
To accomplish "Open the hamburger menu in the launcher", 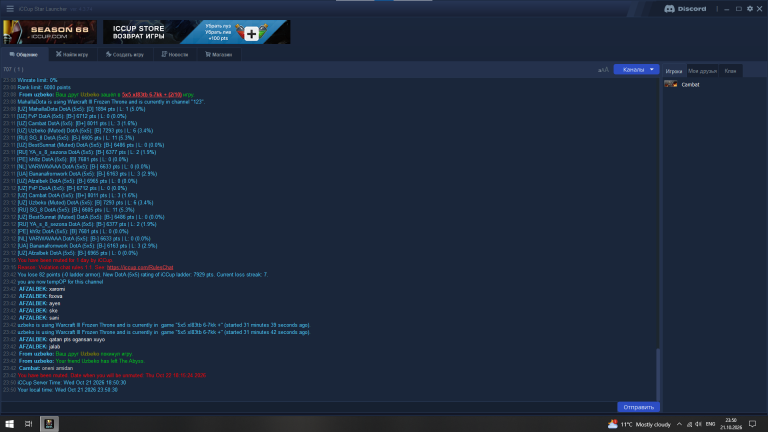I will [10, 9].
